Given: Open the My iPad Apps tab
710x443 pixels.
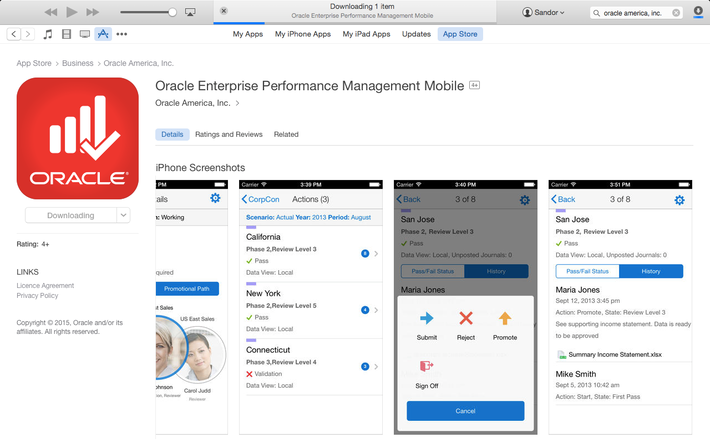Looking at the screenshot, I should coord(366,34).
